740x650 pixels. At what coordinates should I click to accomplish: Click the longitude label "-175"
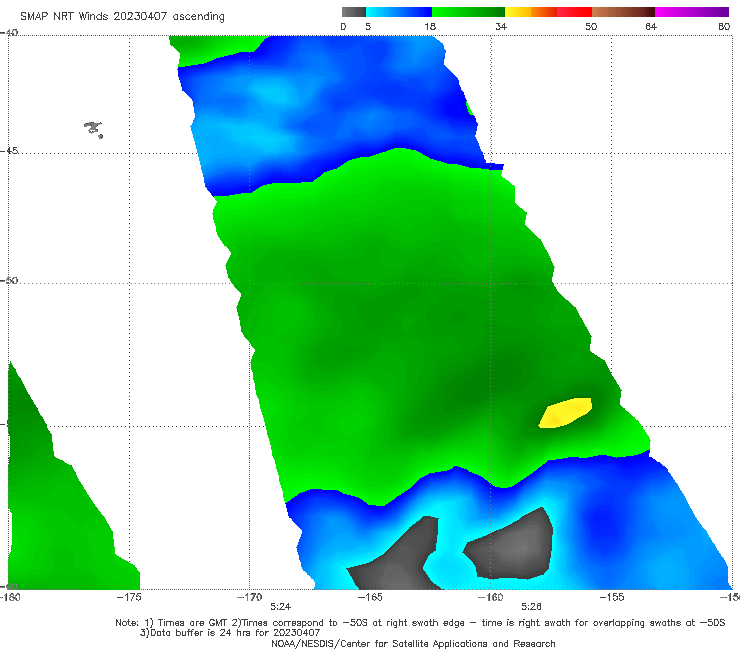click(129, 597)
